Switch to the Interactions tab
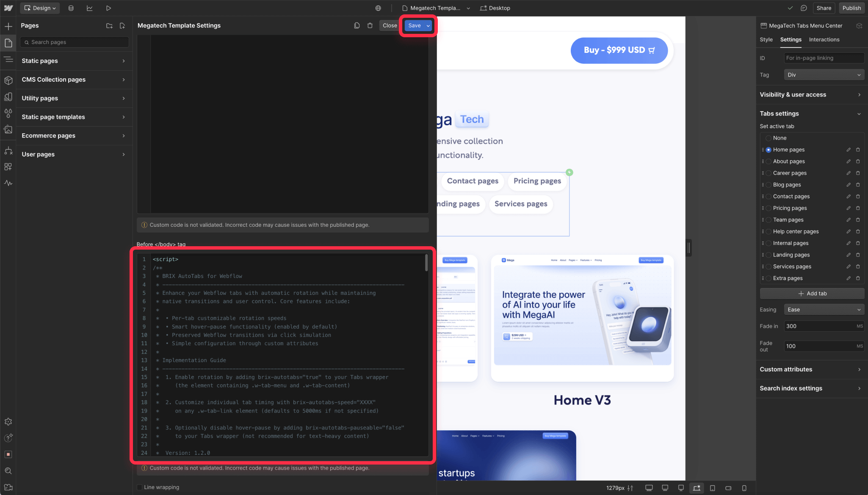 point(824,39)
